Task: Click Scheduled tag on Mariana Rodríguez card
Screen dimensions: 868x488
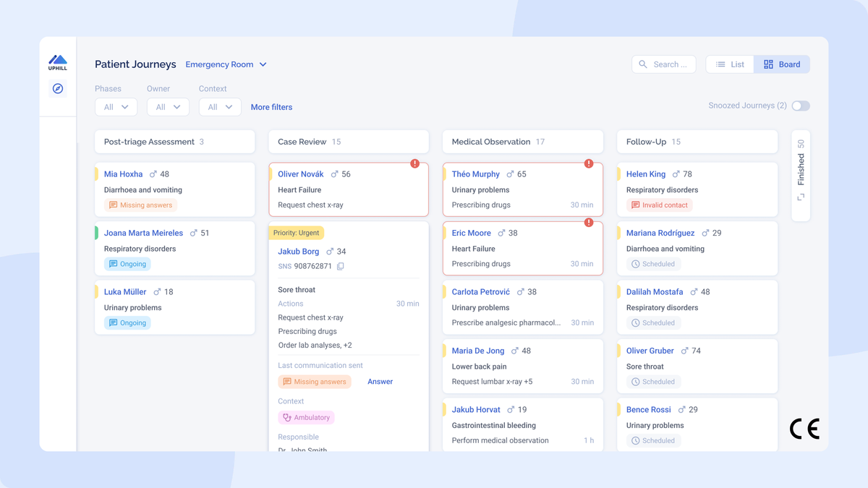Action: tap(653, 264)
